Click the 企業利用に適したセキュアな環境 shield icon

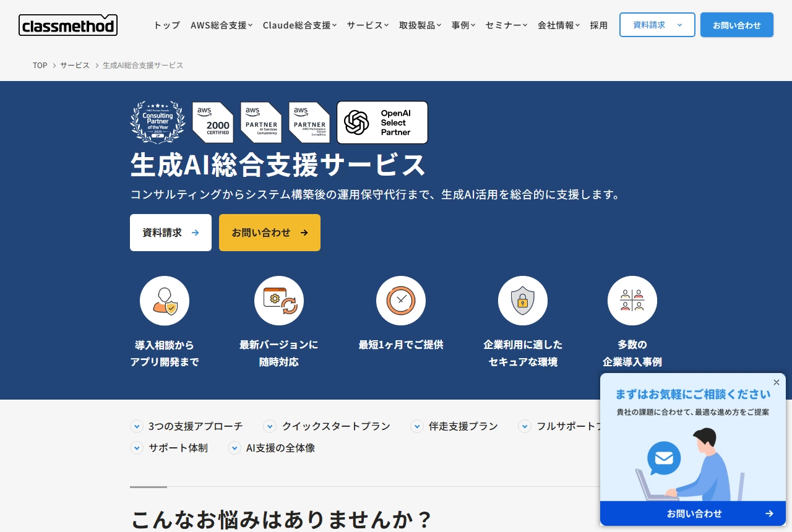click(523, 301)
